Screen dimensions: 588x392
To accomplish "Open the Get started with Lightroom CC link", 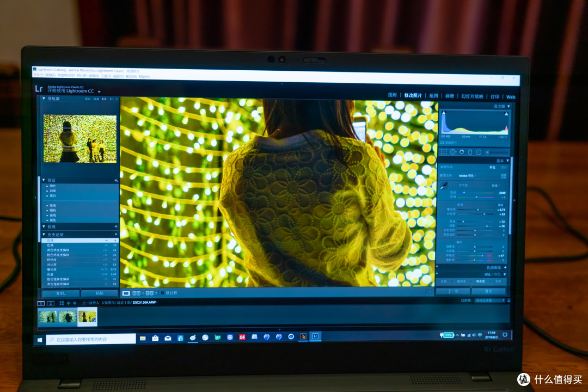I will pyautogui.click(x=70, y=91).
